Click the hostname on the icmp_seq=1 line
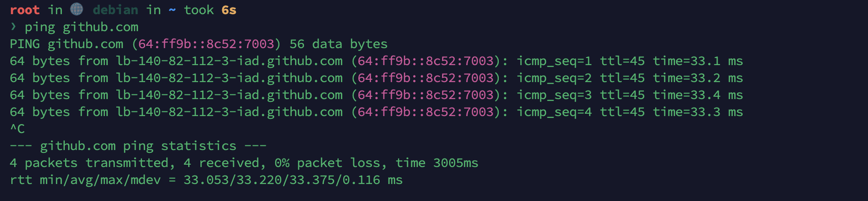 click(229, 61)
